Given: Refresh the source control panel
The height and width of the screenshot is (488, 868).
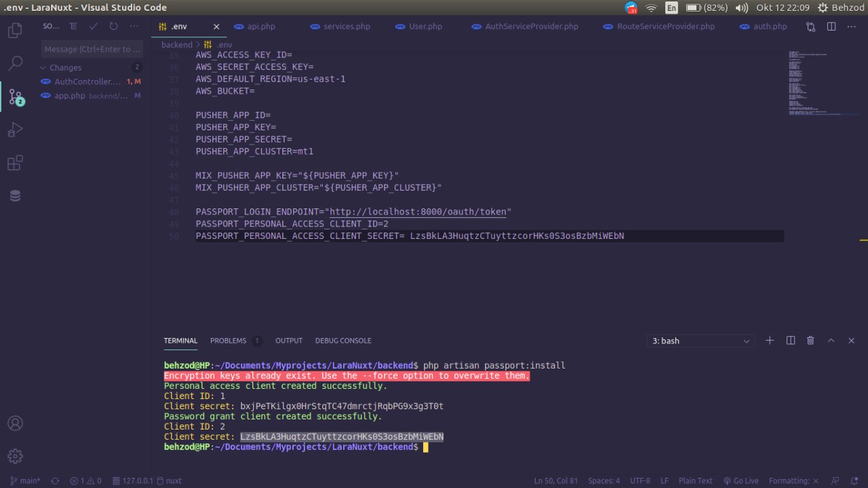Looking at the screenshot, I should 113,26.
